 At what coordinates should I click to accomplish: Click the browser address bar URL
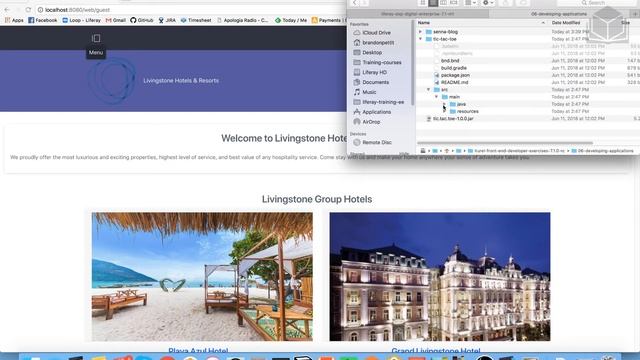[x=78, y=10]
